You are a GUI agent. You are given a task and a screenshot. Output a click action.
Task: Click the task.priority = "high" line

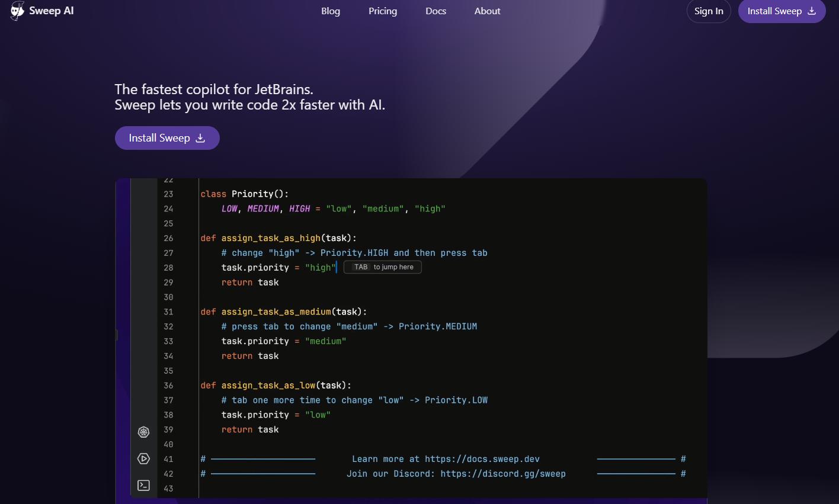[x=279, y=268]
